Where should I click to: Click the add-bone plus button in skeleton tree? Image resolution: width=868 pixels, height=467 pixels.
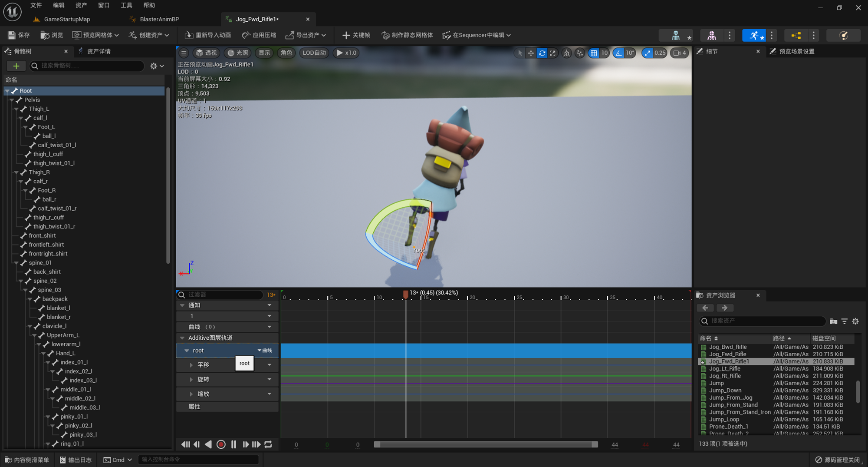(x=16, y=66)
